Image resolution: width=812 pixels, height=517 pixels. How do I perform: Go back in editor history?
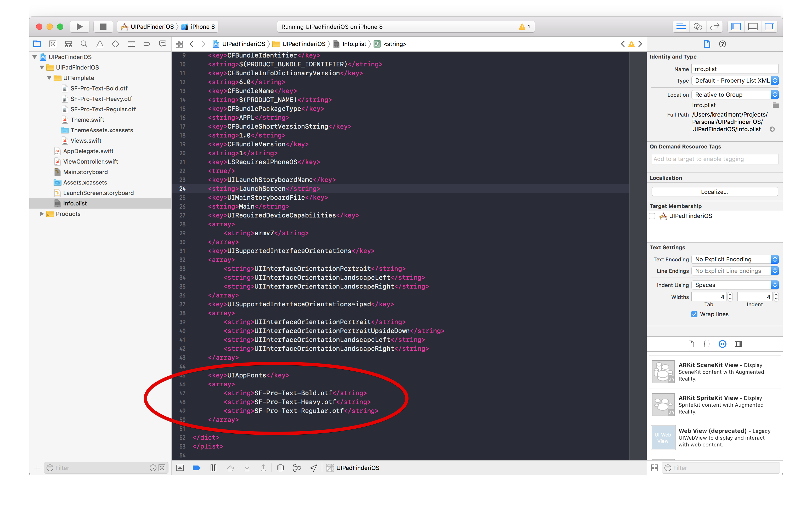pos(191,44)
